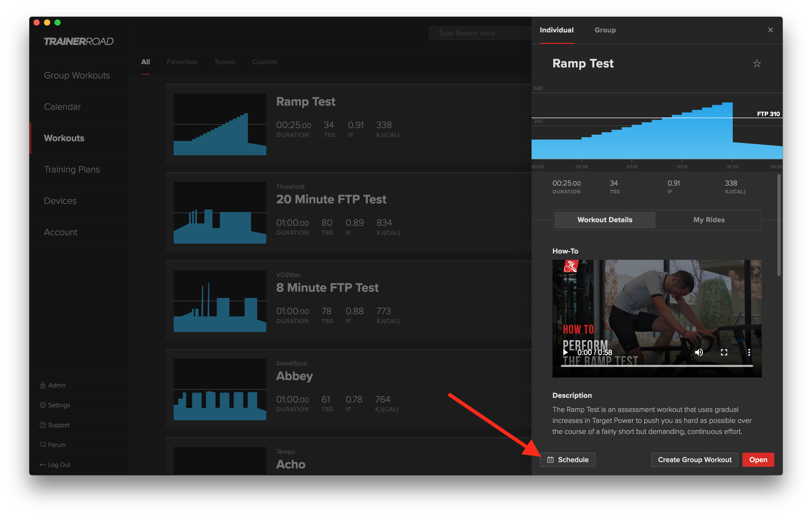Click the 00:20 marker on the chart axis
Screen dimensions: 812x517
732,167
